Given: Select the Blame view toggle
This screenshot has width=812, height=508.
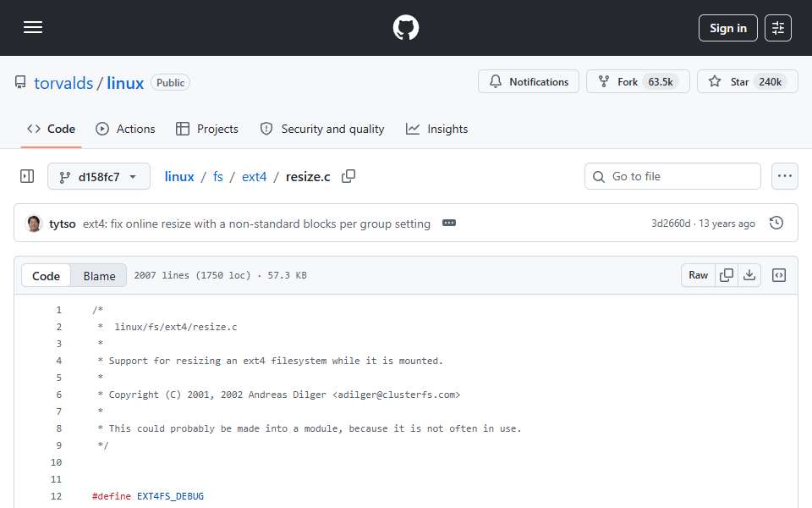Looking at the screenshot, I should (x=100, y=276).
